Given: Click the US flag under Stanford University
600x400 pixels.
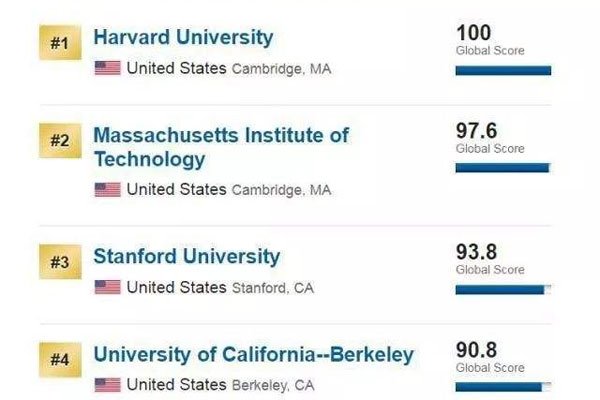Looking at the screenshot, I should pyautogui.click(x=108, y=287).
